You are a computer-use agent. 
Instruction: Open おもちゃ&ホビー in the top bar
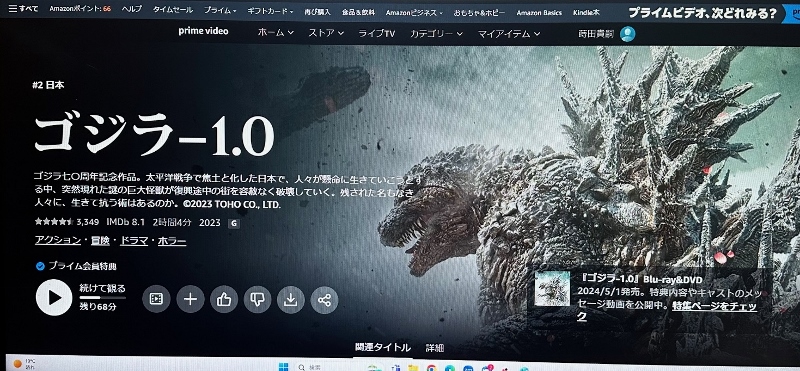click(479, 12)
